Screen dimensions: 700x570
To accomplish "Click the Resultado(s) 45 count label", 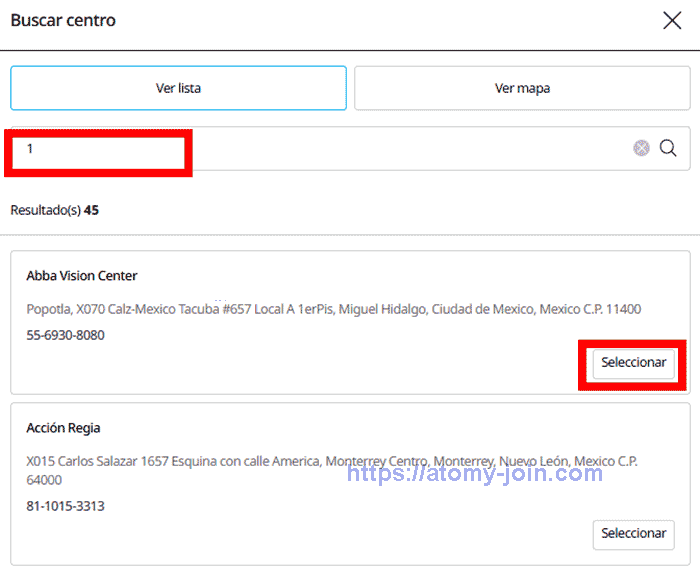I will (54, 210).
